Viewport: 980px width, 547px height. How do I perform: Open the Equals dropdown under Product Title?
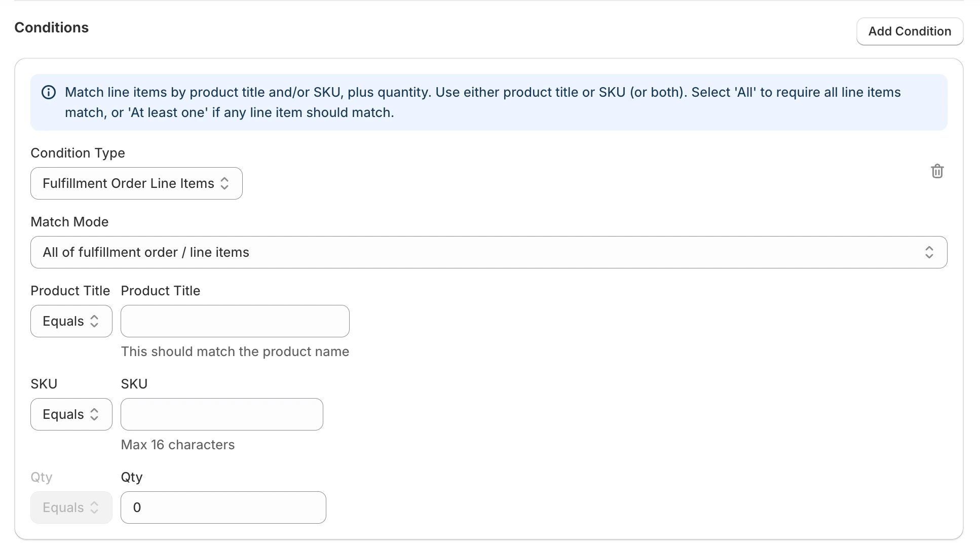pyautogui.click(x=71, y=321)
